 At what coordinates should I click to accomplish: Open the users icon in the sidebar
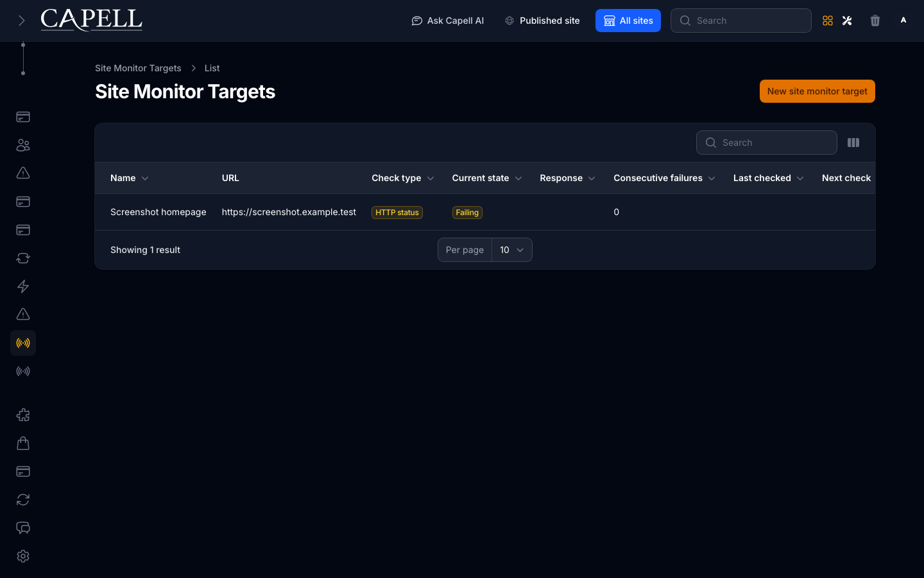click(x=23, y=145)
